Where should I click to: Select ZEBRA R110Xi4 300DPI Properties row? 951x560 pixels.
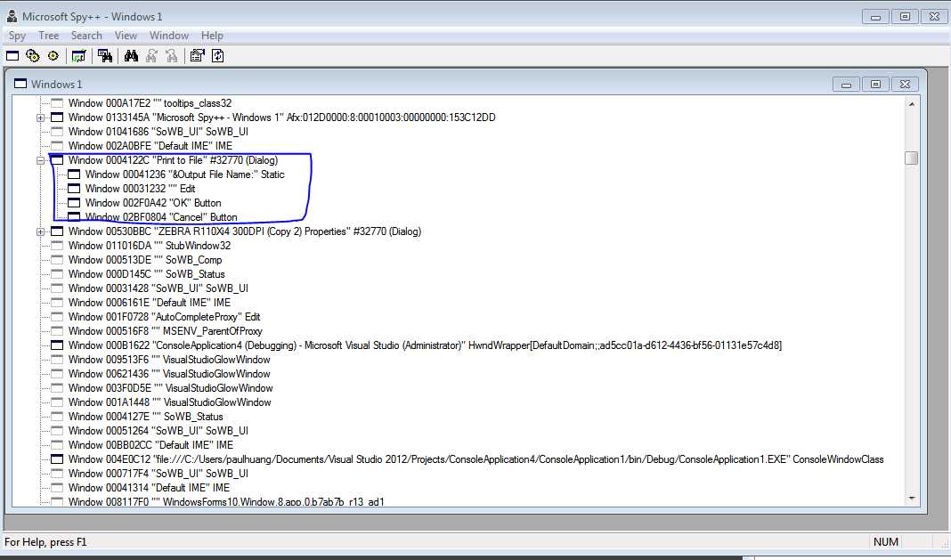click(x=244, y=231)
